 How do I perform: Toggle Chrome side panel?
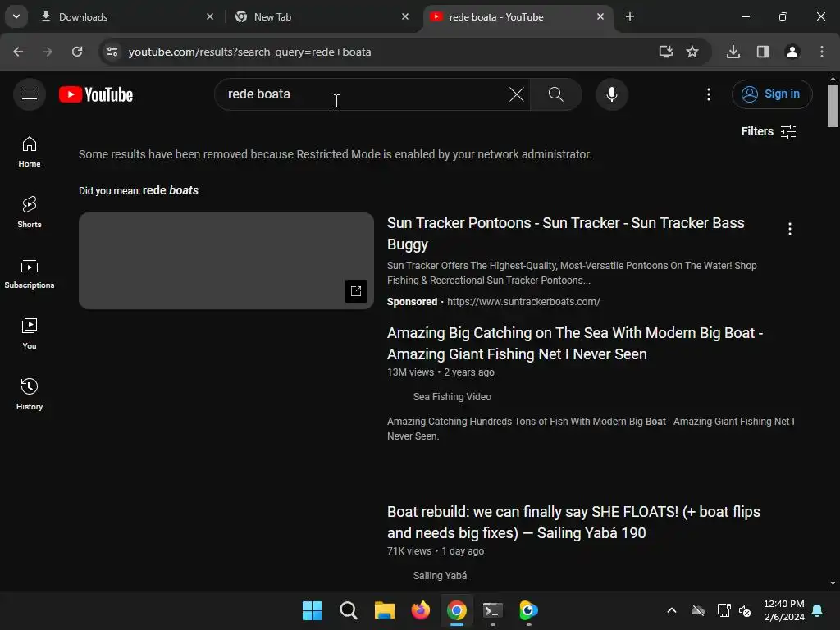click(762, 52)
